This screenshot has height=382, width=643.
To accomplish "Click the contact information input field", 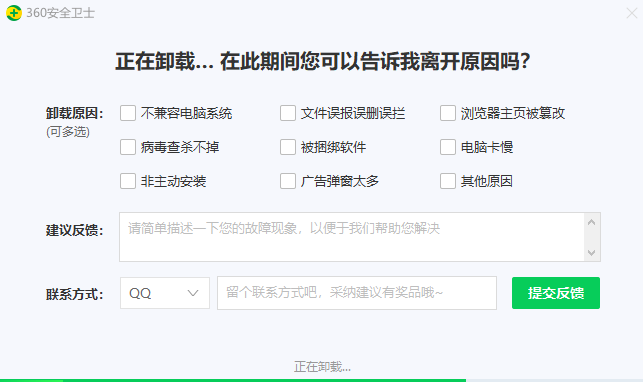I will pos(357,293).
